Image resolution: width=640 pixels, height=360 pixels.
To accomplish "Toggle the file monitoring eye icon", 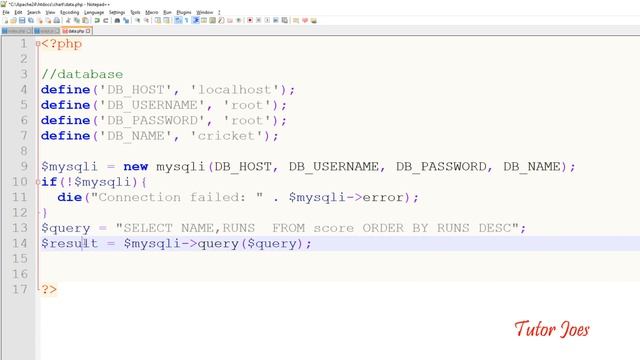I will 238,20.
